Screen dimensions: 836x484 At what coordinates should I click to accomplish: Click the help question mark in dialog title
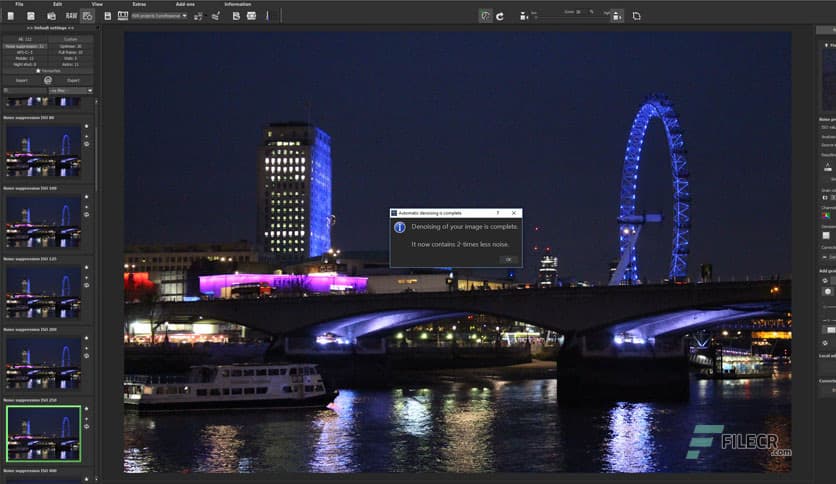[x=498, y=213]
